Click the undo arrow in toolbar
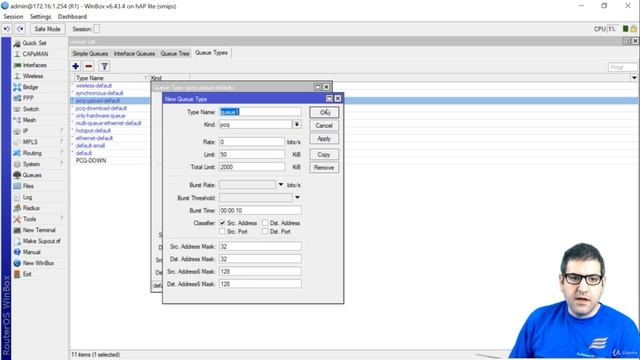The image size is (640, 360). coord(7,29)
